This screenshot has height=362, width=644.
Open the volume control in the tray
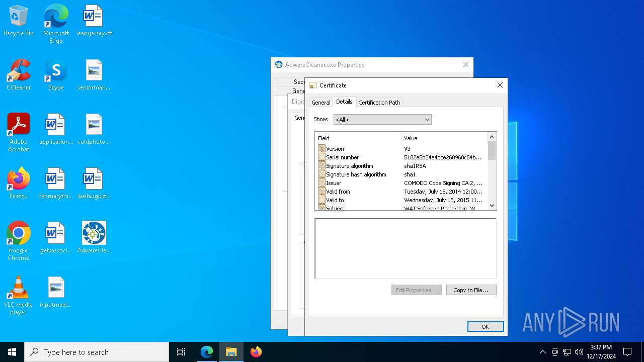579,352
